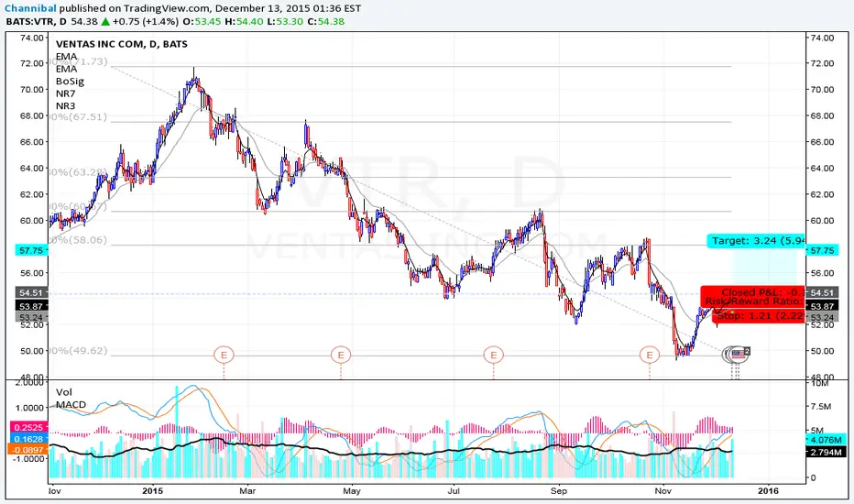Click the earnings E marker between Jul and Sep
Viewport: 854px width, 504px height.
point(494,356)
